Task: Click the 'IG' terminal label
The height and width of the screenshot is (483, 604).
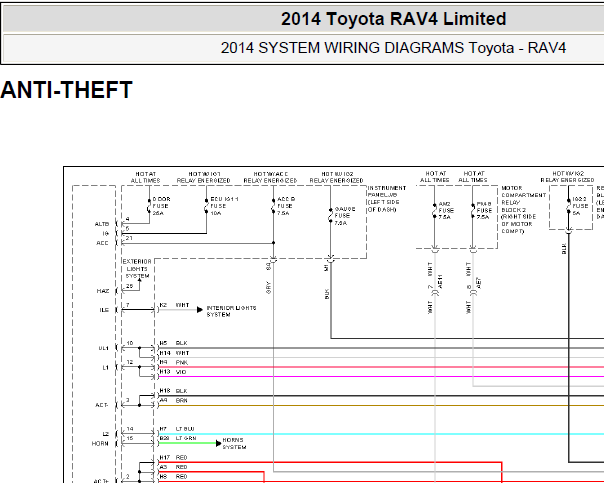Action: click(106, 233)
